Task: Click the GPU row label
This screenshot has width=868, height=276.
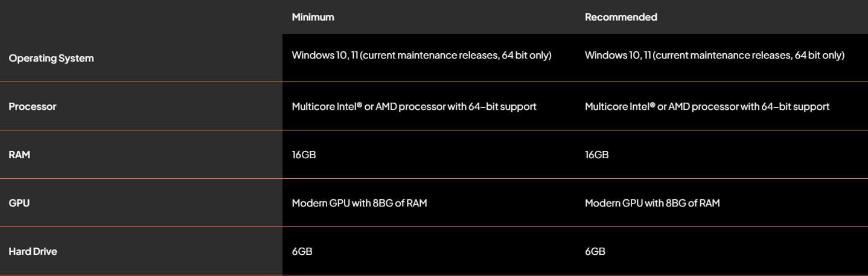Action: pos(19,203)
